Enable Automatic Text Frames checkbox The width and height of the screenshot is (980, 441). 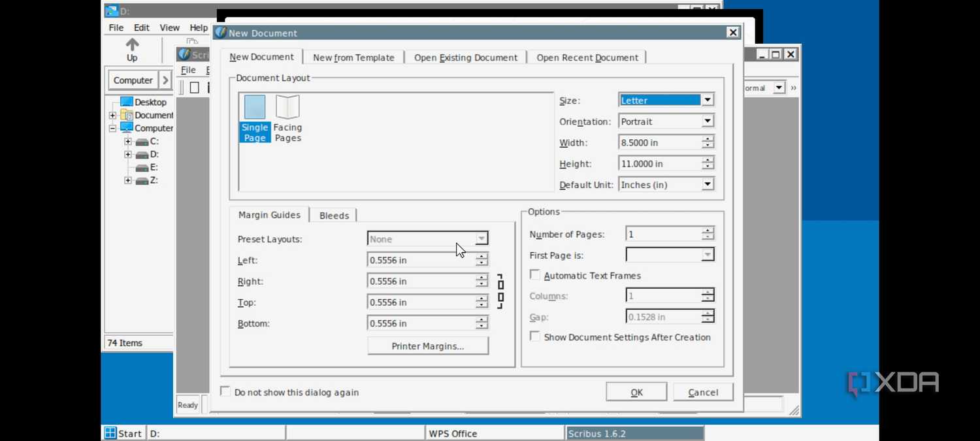(535, 275)
